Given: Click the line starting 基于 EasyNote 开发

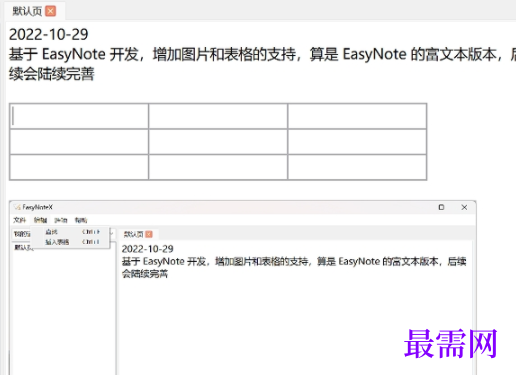Looking at the screenshot, I should pos(262,54).
